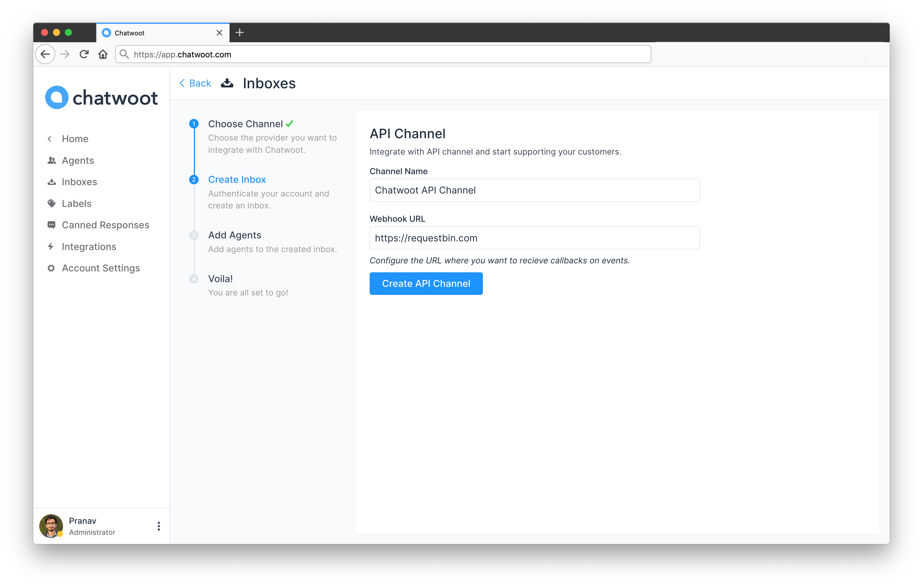Click the Inboxes tray icon in sidebar
Screen dimensions: 923x588
(51, 182)
